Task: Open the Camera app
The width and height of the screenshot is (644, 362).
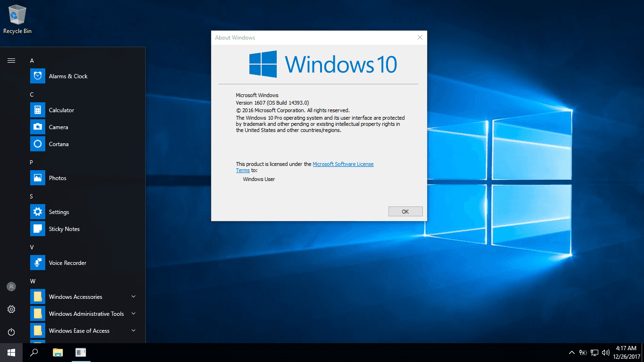Action: 59,127
